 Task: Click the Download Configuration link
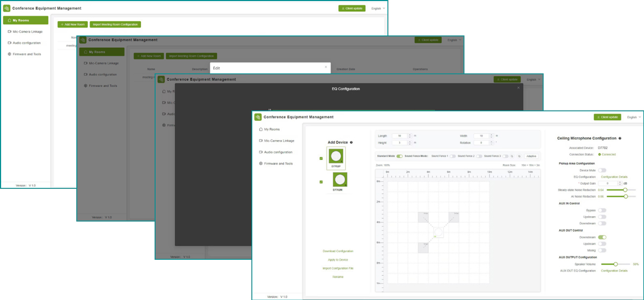[338, 251]
